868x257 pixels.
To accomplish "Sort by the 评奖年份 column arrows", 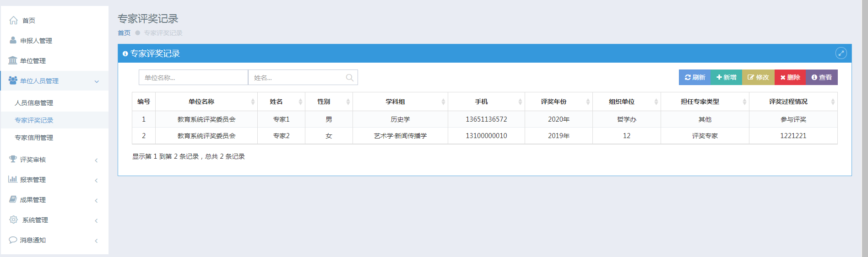I will [588, 102].
